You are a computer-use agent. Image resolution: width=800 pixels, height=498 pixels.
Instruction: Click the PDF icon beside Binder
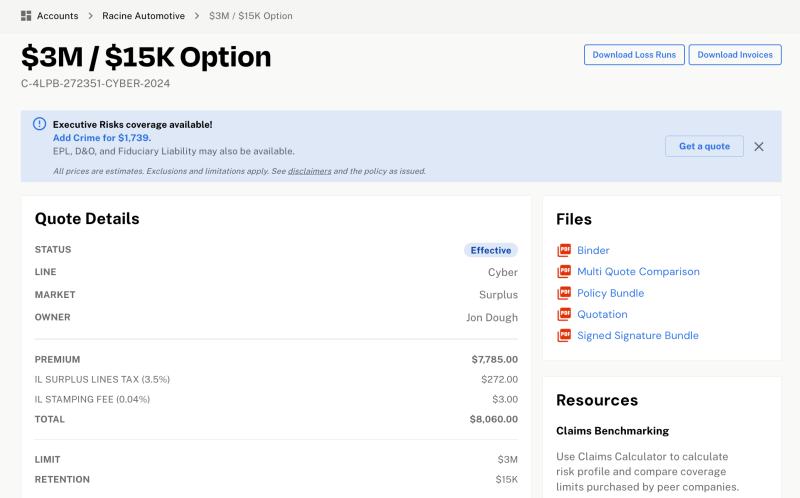pyautogui.click(x=564, y=251)
